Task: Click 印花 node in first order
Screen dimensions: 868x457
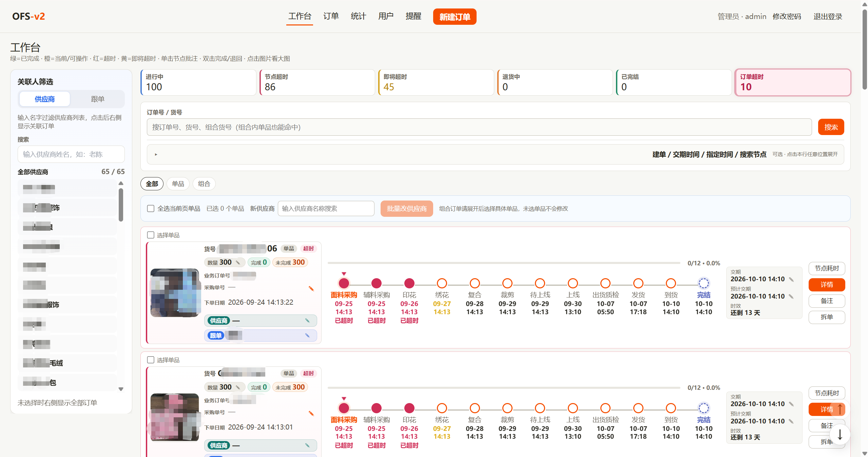Action: pyautogui.click(x=409, y=283)
